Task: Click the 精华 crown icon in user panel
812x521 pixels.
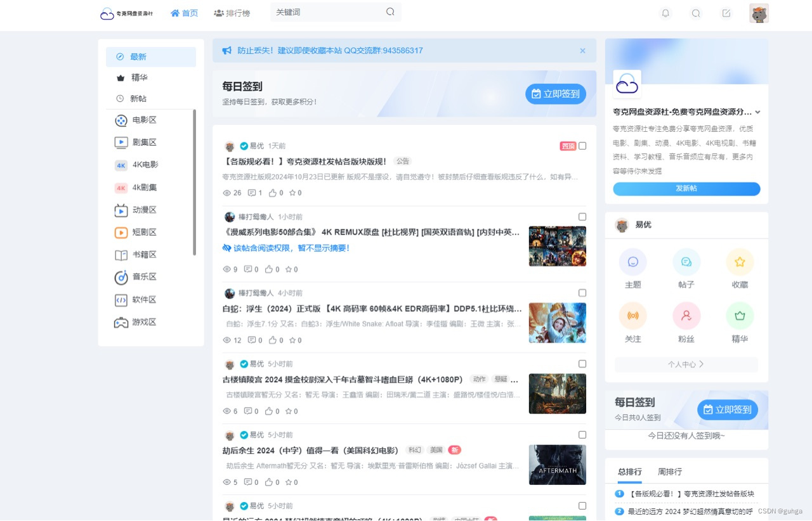Action: click(740, 315)
